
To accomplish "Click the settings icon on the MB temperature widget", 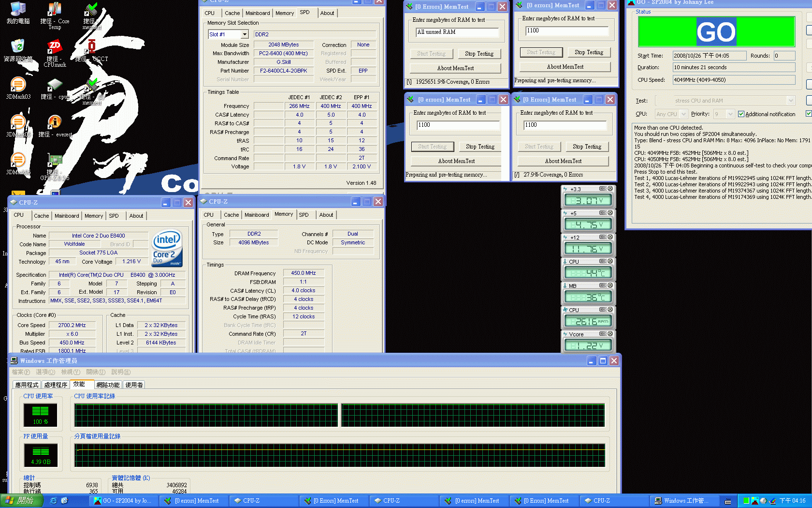I will click(603, 285).
